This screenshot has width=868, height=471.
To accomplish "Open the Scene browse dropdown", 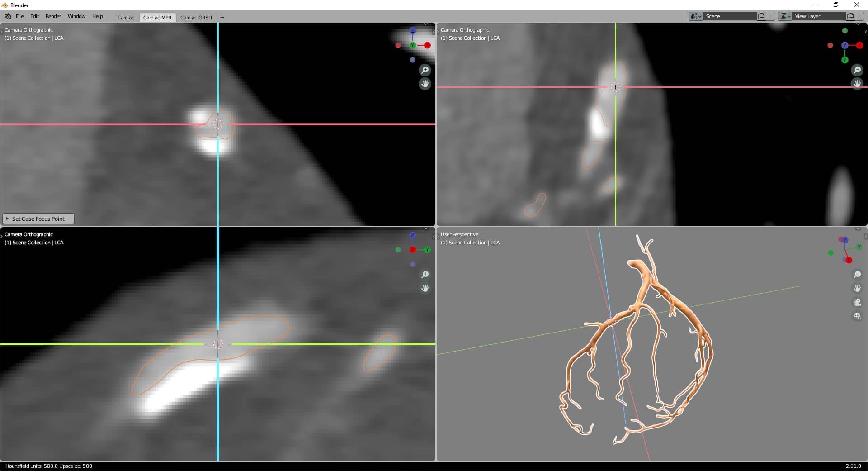I will click(695, 16).
